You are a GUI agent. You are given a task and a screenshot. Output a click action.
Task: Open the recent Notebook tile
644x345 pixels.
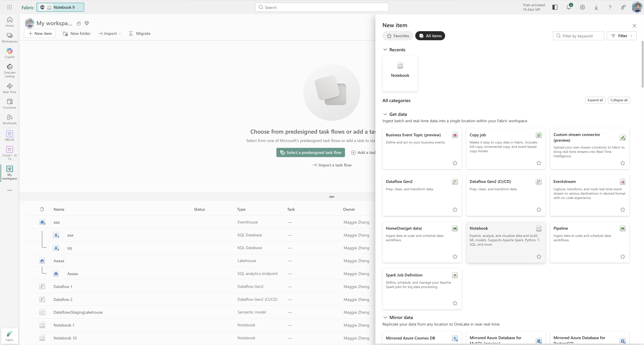pos(400,73)
